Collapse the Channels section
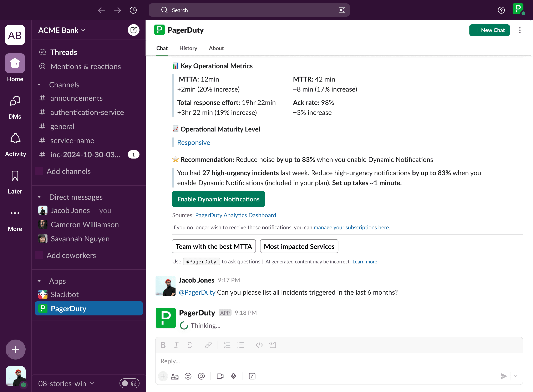This screenshot has width=533, height=392. pos(39,85)
